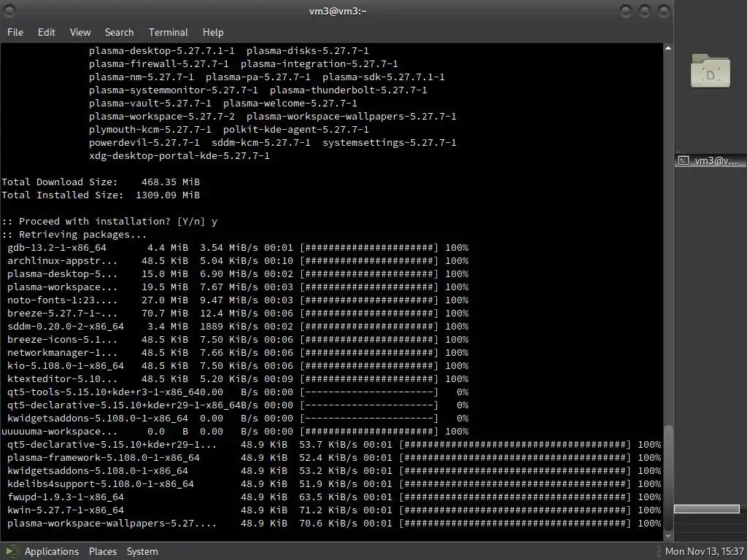Click the 'xdg-desktop-portal-kde-5.27.7-1' text
The image size is (747, 560).
coord(179,156)
